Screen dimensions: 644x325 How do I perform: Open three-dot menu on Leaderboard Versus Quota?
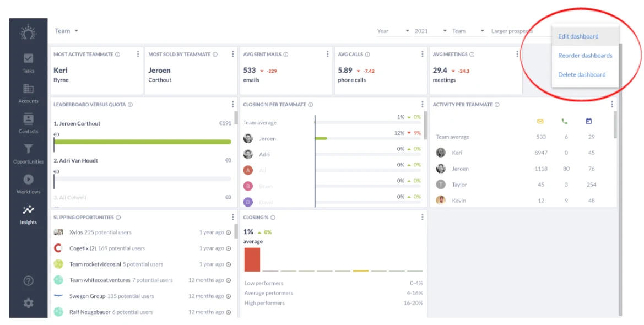click(232, 104)
